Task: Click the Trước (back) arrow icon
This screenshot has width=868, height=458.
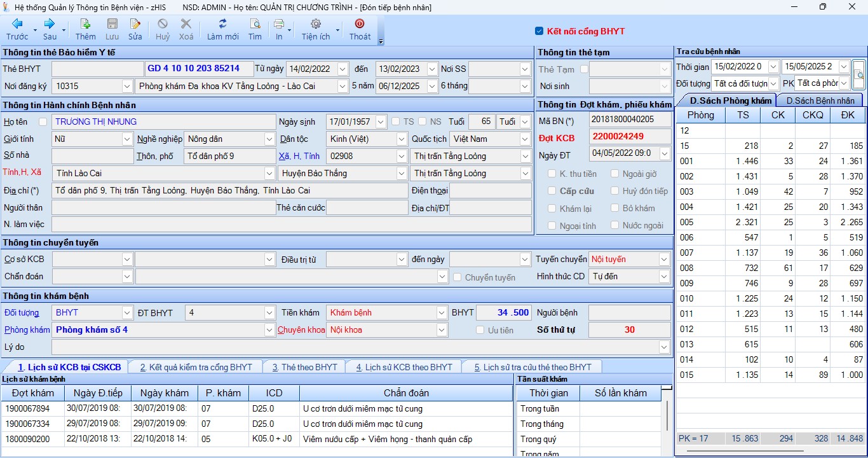Action: (x=17, y=24)
